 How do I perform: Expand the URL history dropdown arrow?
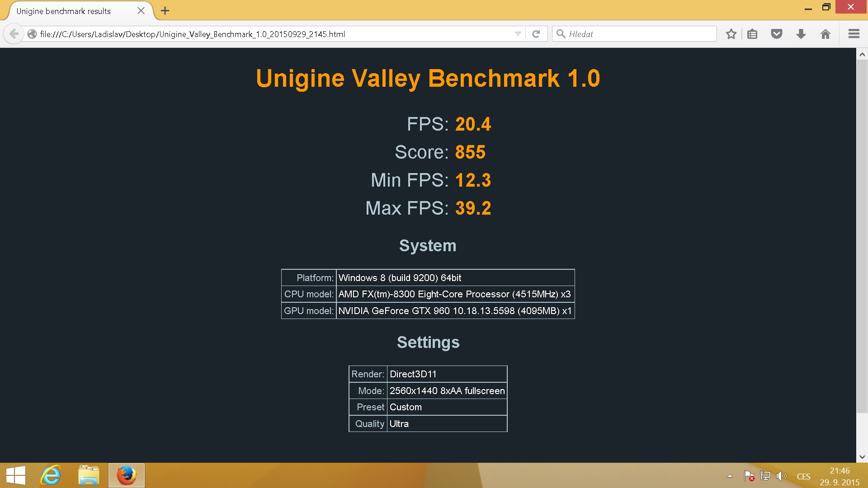[x=518, y=34]
